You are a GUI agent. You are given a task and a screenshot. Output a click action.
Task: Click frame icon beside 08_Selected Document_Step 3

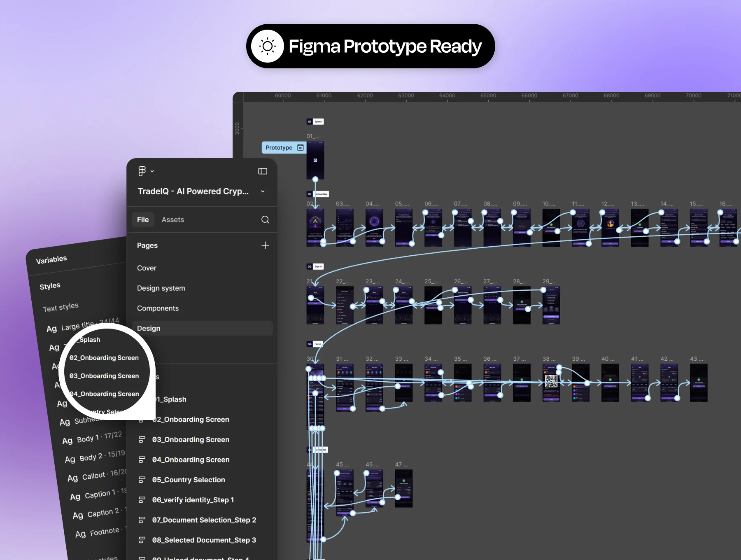pyautogui.click(x=142, y=541)
